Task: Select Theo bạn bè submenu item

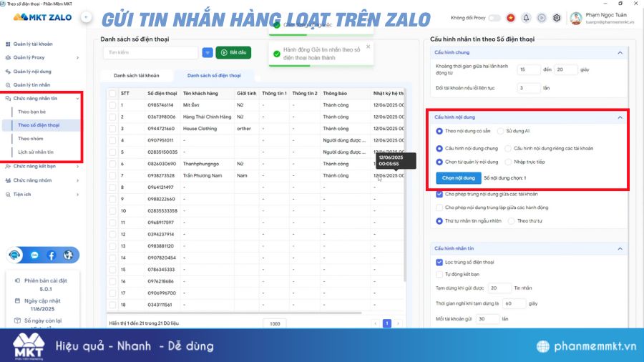Action: [32, 112]
